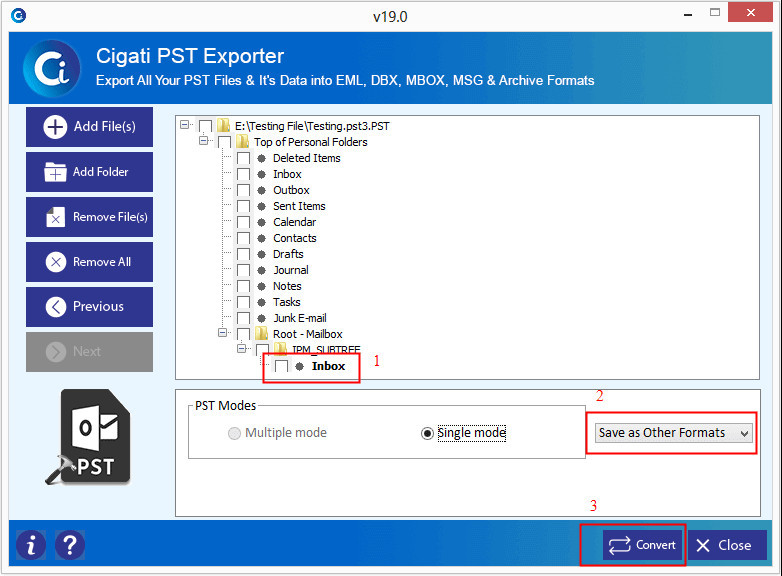
Task: Click the Remove All button
Action: pos(89,262)
